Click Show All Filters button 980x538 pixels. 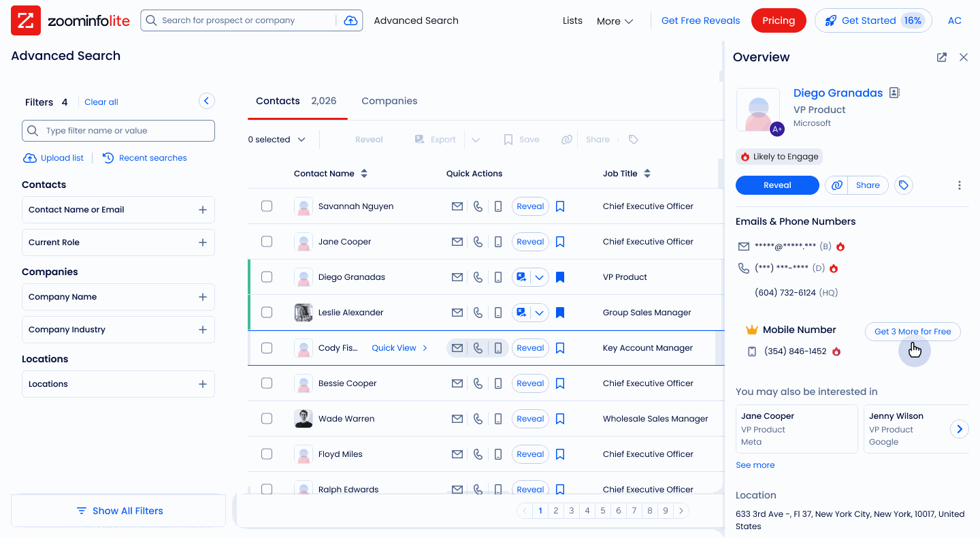tap(118, 511)
